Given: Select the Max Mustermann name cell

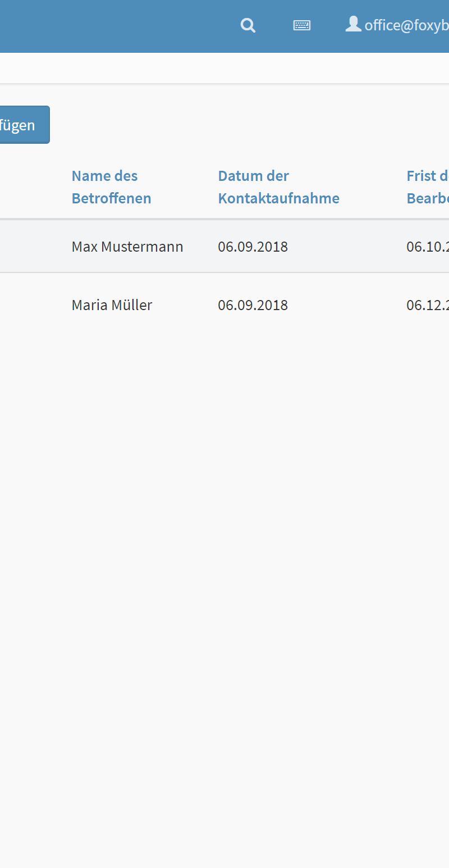Looking at the screenshot, I should [x=127, y=247].
